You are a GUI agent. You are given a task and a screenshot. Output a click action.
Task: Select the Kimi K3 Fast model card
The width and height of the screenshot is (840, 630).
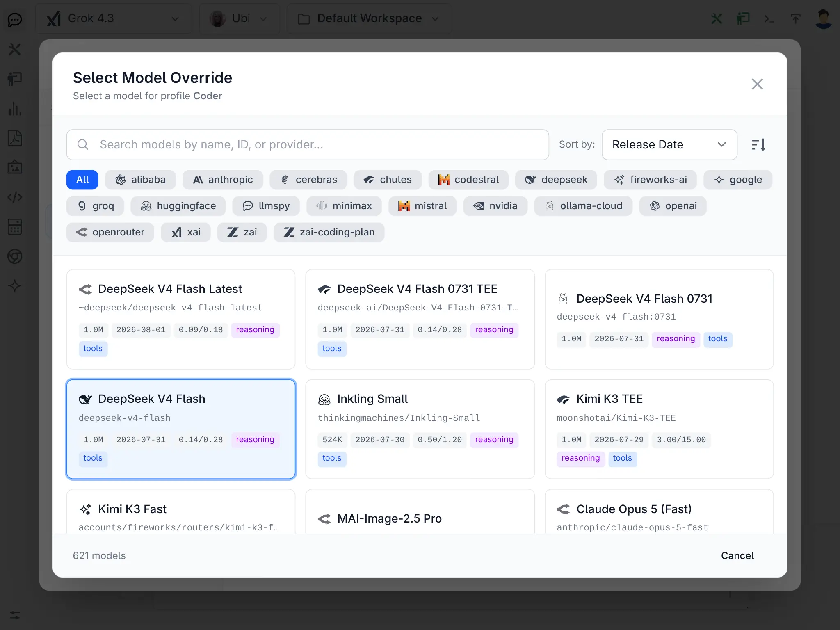[x=181, y=511]
